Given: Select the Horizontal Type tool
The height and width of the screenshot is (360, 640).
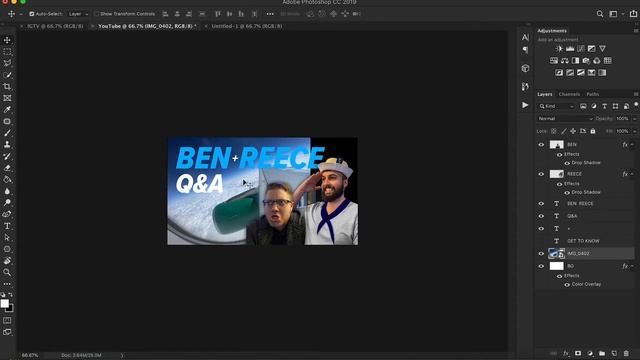Looking at the screenshot, I should pyautogui.click(x=7, y=226).
